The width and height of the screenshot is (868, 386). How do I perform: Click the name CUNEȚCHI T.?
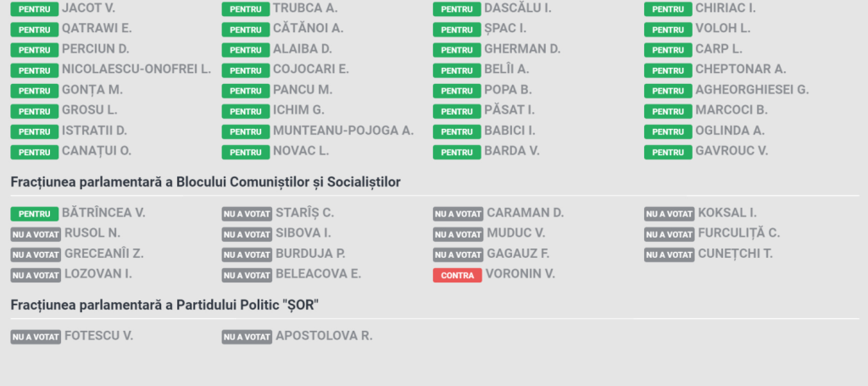(735, 255)
